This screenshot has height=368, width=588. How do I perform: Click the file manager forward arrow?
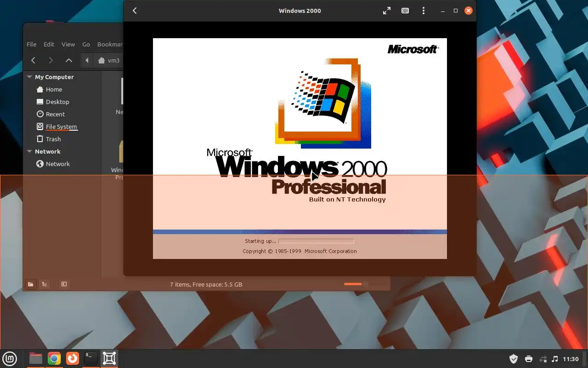pyautogui.click(x=51, y=60)
